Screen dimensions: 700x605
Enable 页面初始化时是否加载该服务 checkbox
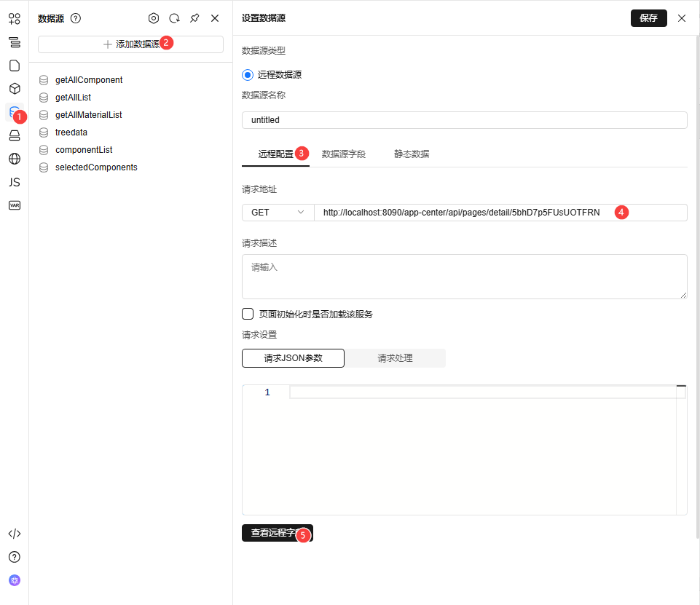point(248,314)
